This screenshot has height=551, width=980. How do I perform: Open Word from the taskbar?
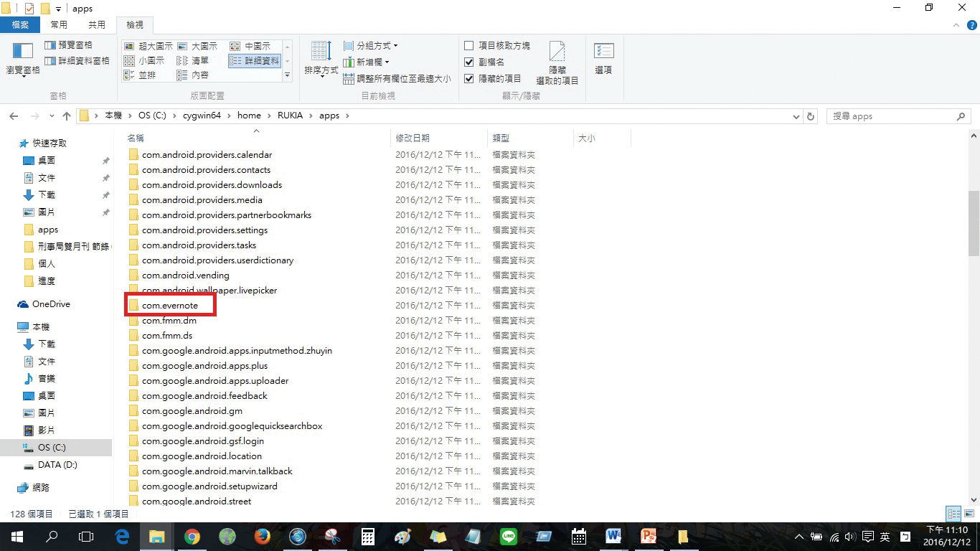613,537
